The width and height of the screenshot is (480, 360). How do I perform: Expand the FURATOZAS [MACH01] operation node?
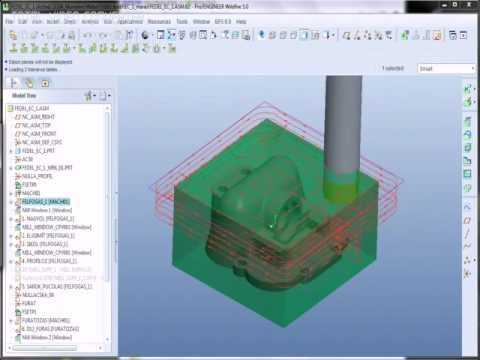pyautogui.click(x=11, y=321)
